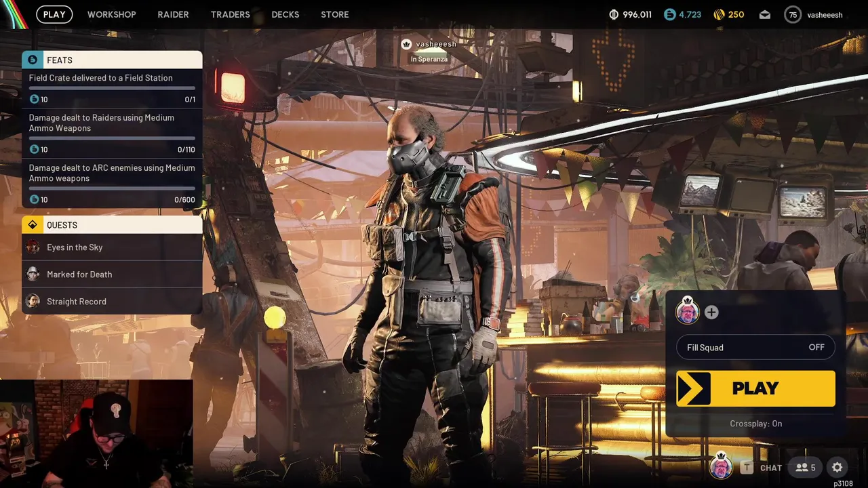Image resolution: width=868 pixels, height=488 pixels.
Task: Click the FEATS header title
Action: point(60,60)
